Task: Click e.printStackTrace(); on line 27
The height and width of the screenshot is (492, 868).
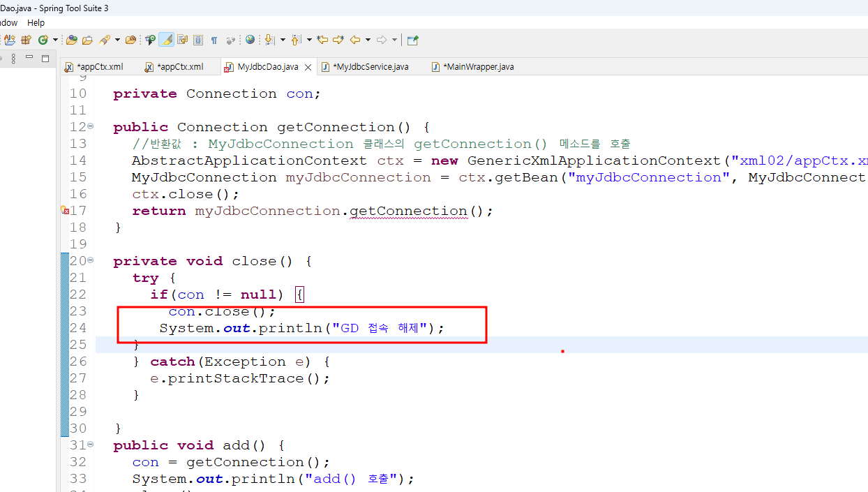Action: (x=240, y=378)
